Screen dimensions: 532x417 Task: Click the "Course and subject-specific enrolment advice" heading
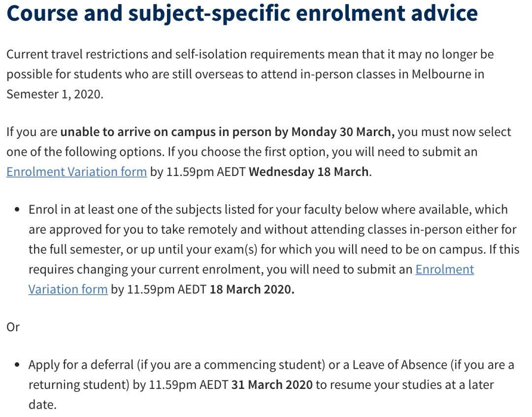tap(242, 14)
